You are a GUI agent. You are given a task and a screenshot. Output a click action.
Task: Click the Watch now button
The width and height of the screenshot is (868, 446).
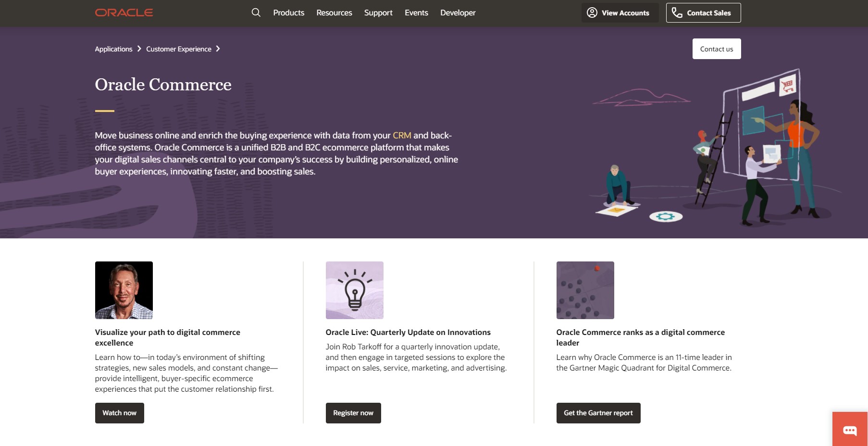[x=120, y=413]
